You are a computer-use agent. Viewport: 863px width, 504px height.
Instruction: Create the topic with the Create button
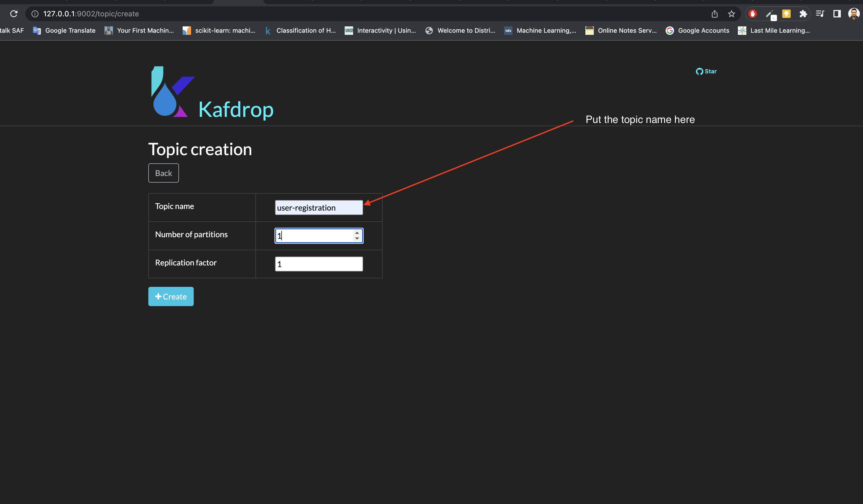tap(170, 297)
